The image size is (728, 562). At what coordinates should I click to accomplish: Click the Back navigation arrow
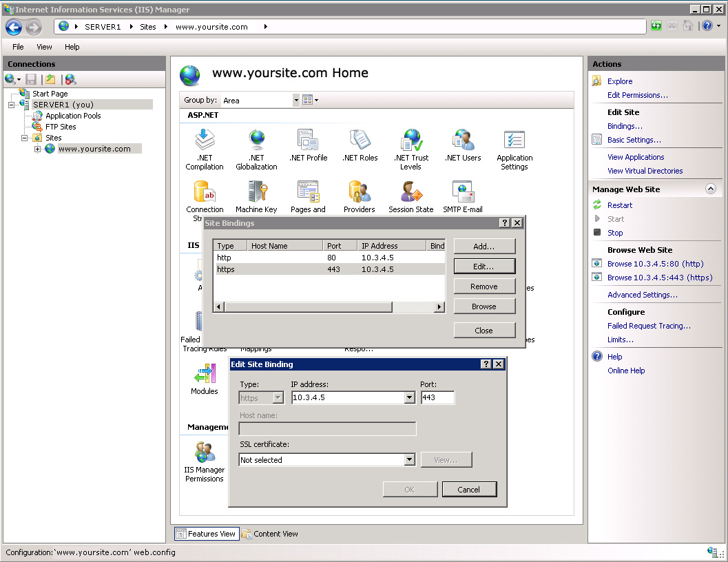tap(14, 28)
